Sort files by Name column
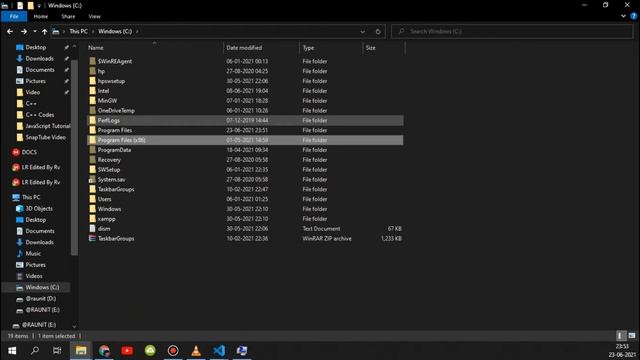Screen dimensions: 640x360 click(154, 48)
